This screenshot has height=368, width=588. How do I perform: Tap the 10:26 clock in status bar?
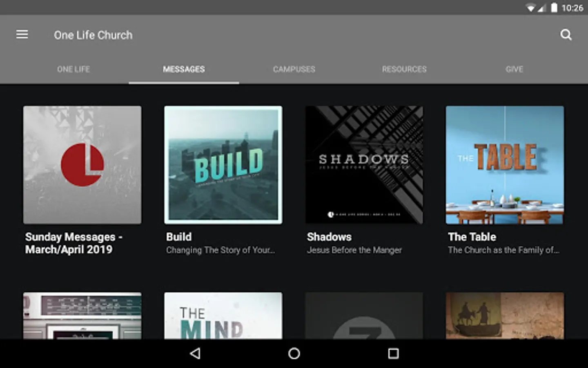(x=572, y=8)
